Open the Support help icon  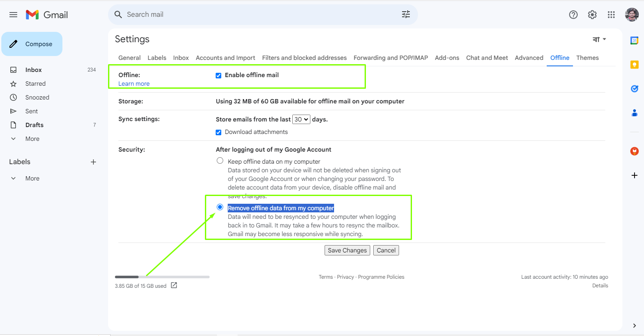coord(573,15)
